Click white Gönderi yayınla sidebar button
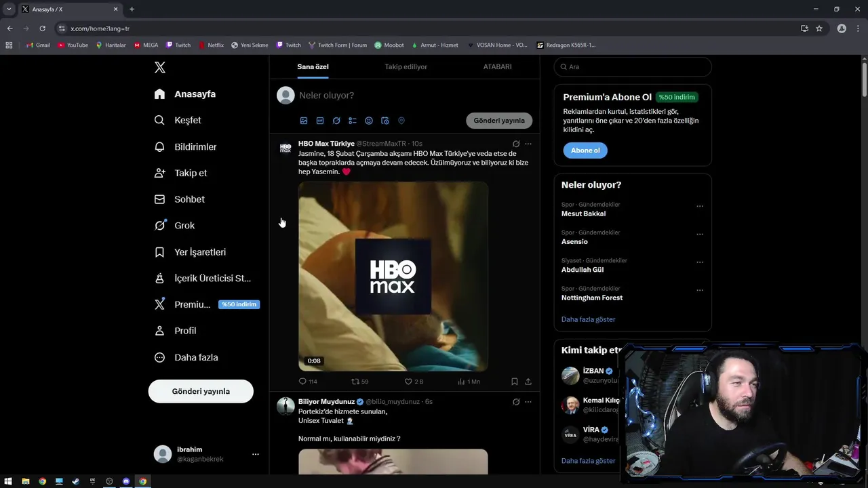Viewport: 868px width, 488px height. click(201, 391)
